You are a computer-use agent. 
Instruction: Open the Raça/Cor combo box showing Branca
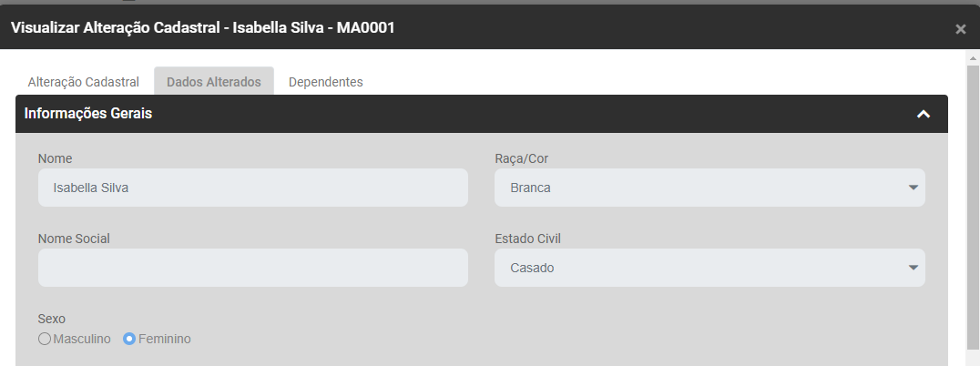pos(701,188)
